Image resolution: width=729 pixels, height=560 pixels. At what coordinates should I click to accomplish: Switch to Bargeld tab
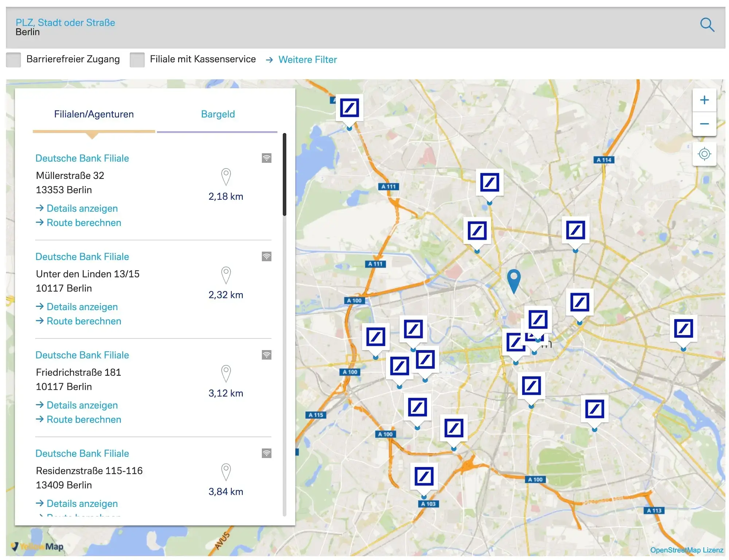point(218,114)
